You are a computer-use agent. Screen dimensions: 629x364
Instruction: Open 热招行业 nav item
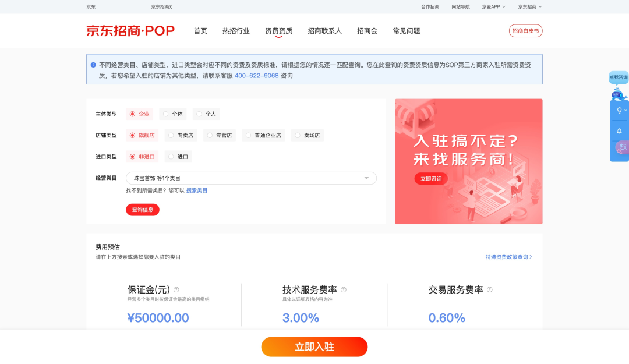pyautogui.click(x=236, y=31)
